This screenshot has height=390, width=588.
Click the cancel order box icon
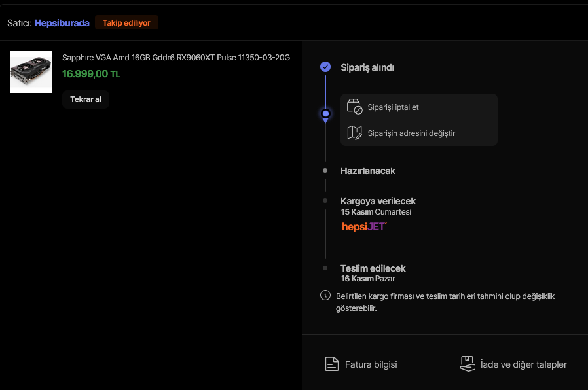[354, 107]
